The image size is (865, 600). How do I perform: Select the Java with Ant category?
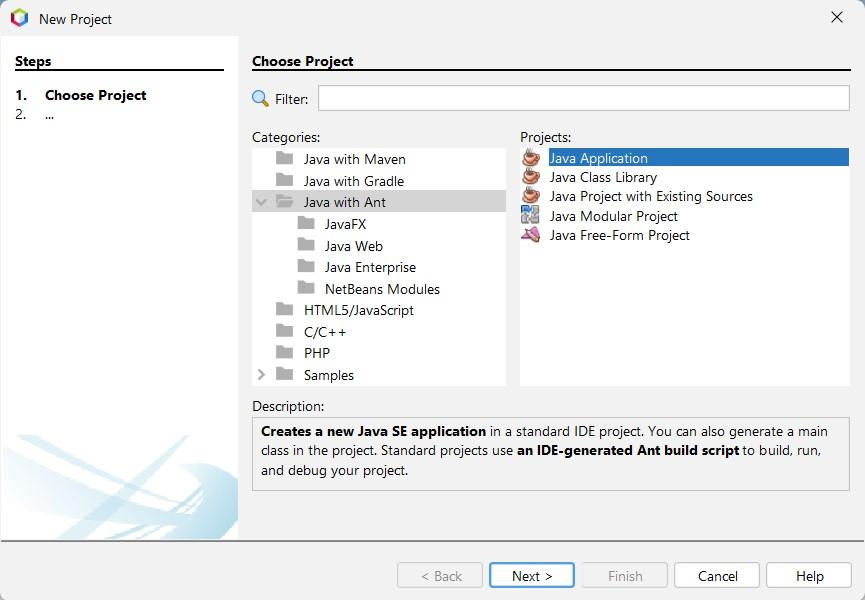344,202
